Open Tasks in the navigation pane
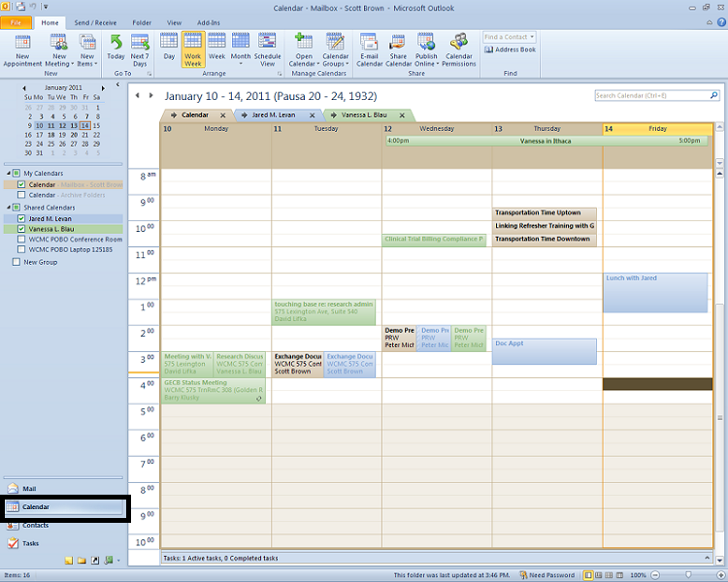728x582 pixels. click(x=30, y=543)
